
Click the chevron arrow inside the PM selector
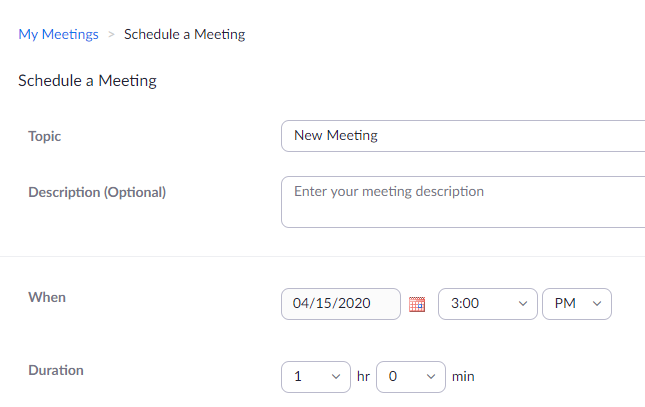(x=597, y=304)
